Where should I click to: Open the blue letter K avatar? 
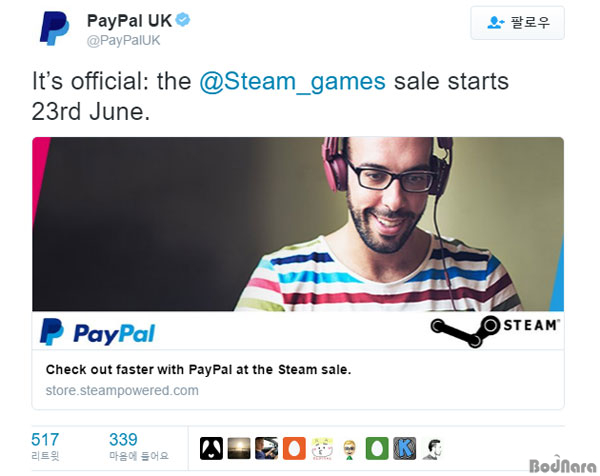404,448
